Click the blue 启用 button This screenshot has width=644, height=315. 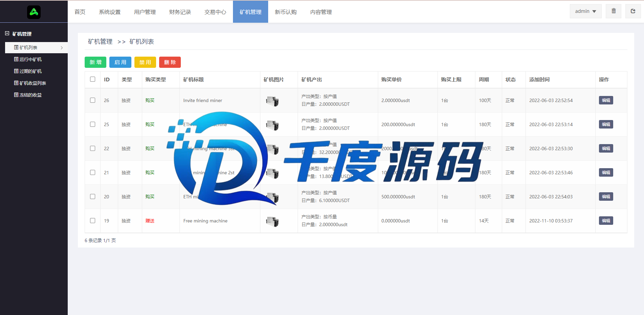(x=120, y=62)
